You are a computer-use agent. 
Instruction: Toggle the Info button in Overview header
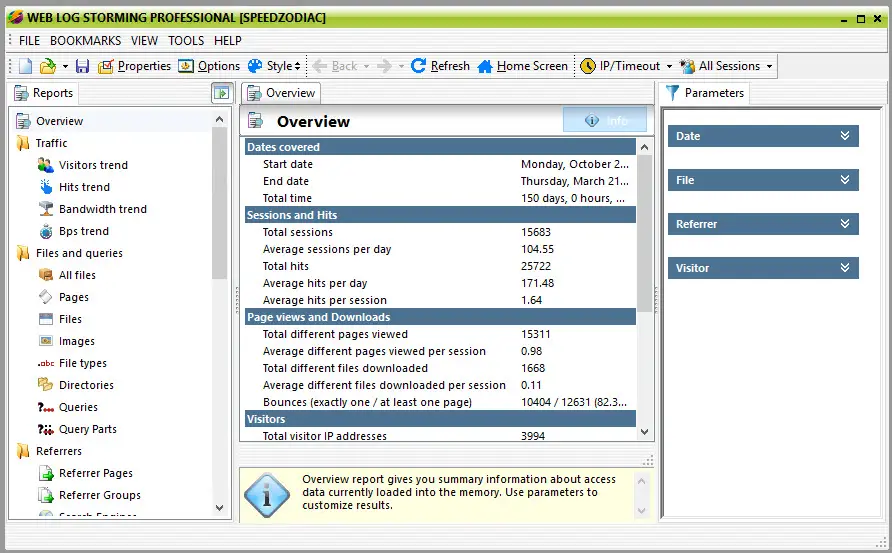pyautogui.click(x=605, y=120)
